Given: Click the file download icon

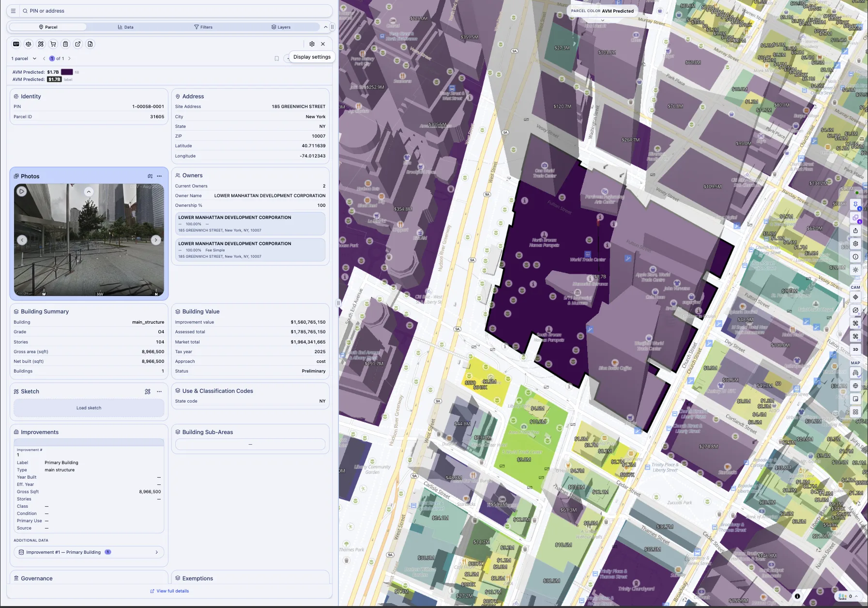Looking at the screenshot, I should pos(90,44).
